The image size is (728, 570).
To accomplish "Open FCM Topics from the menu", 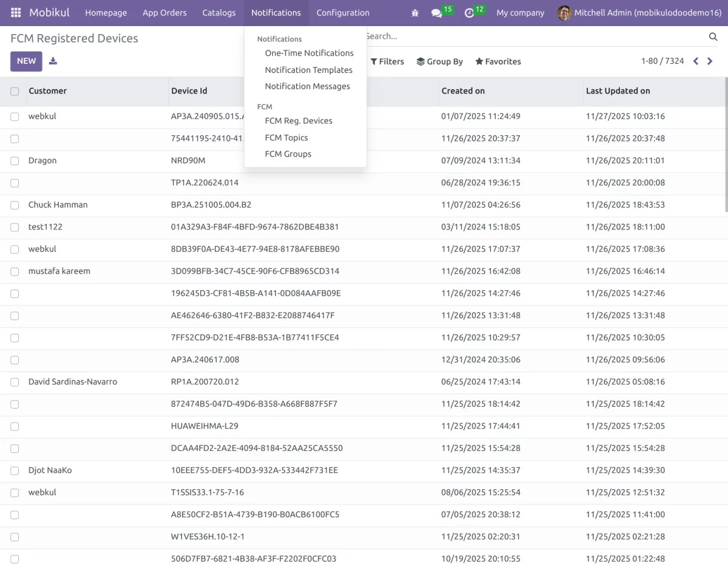I will [x=286, y=138].
